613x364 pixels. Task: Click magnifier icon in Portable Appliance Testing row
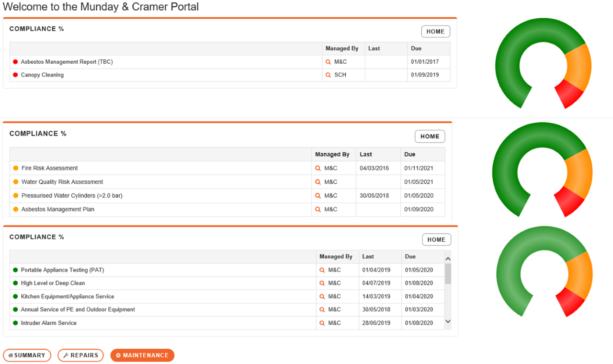[x=322, y=270]
